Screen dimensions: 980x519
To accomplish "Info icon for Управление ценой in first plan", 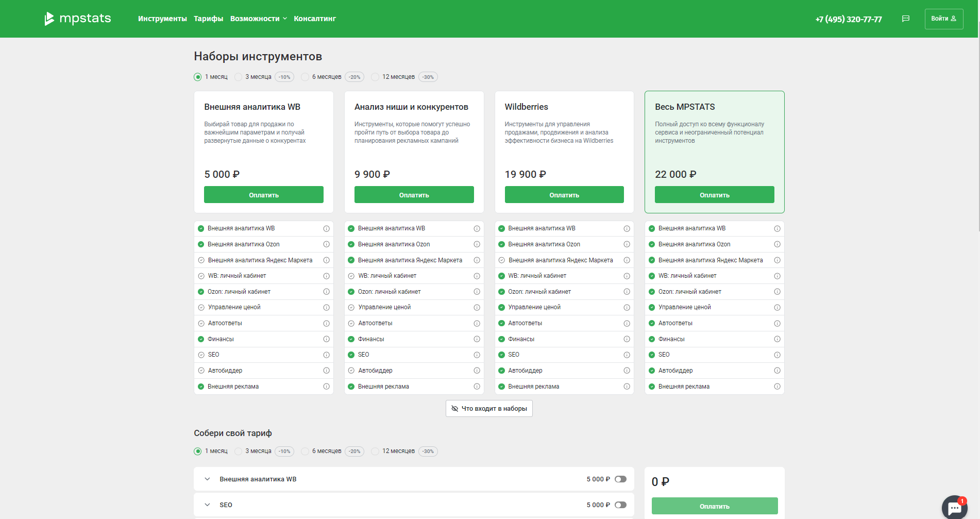I will coord(326,308).
